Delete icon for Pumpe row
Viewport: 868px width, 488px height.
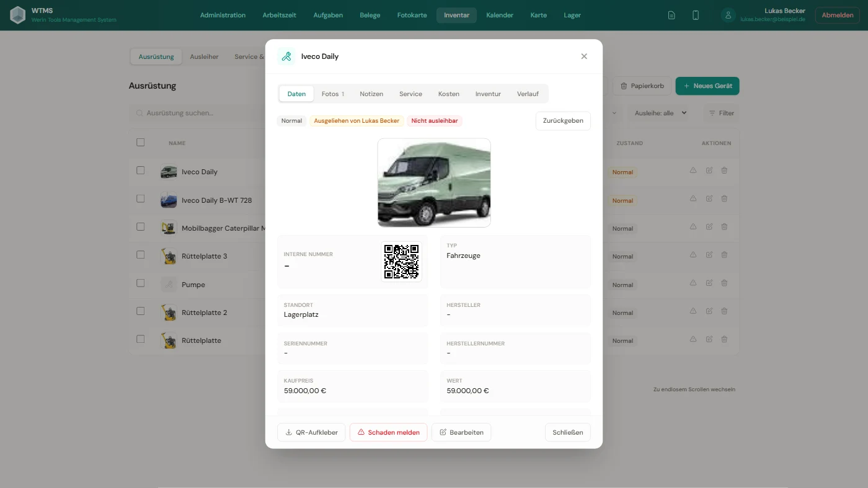point(724,283)
